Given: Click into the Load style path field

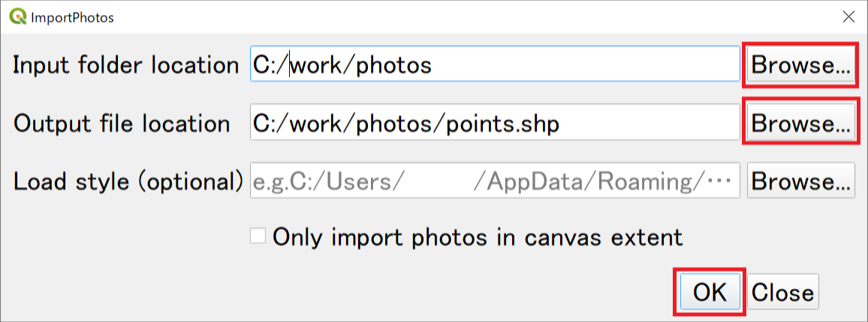Looking at the screenshot, I should coord(495,180).
